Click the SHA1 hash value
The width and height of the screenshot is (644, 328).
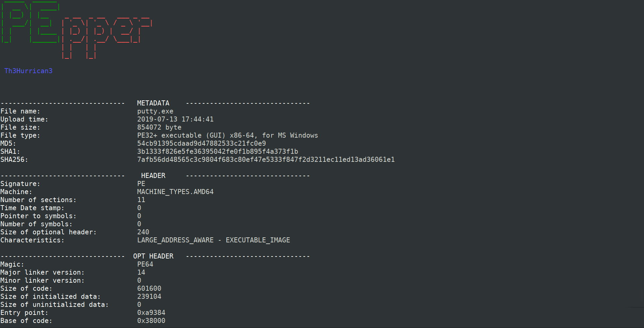click(217, 151)
